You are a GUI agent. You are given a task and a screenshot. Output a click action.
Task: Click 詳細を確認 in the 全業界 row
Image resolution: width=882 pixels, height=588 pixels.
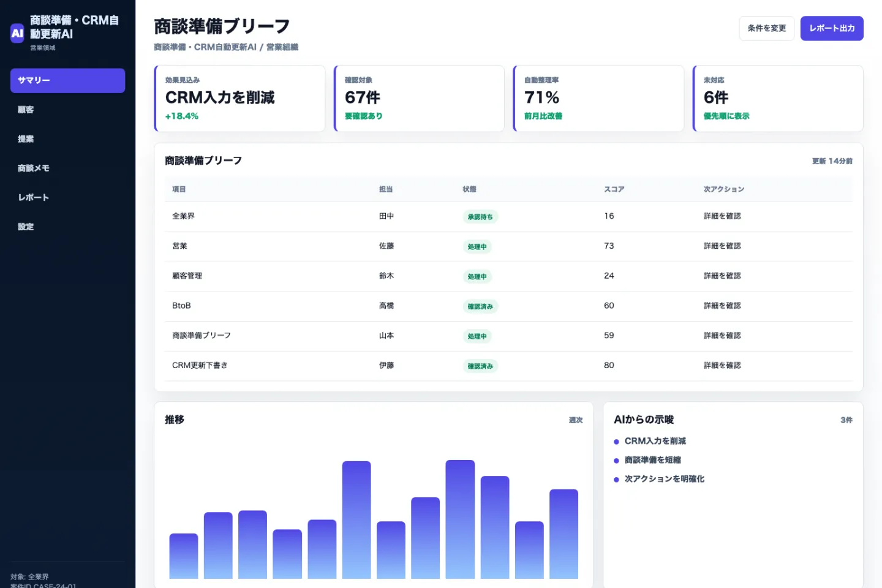click(x=722, y=216)
